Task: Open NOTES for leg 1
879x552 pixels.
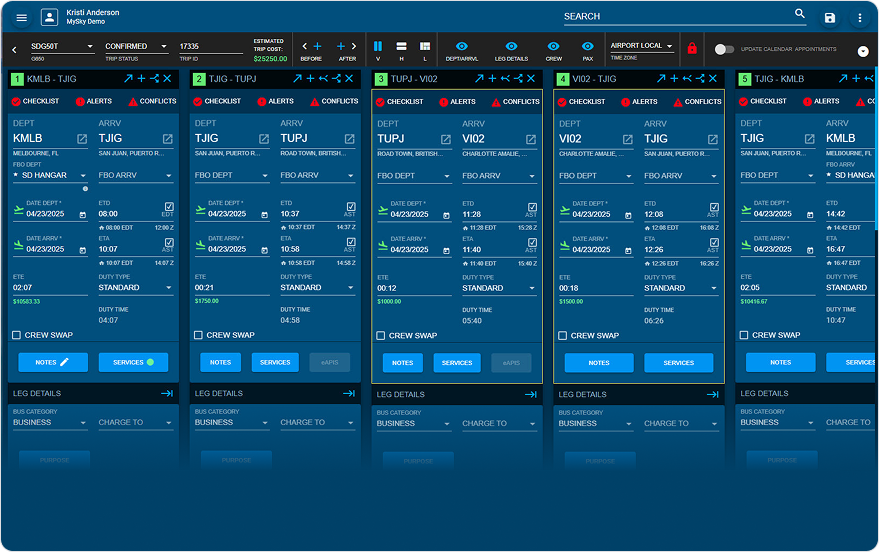Action: pos(53,363)
